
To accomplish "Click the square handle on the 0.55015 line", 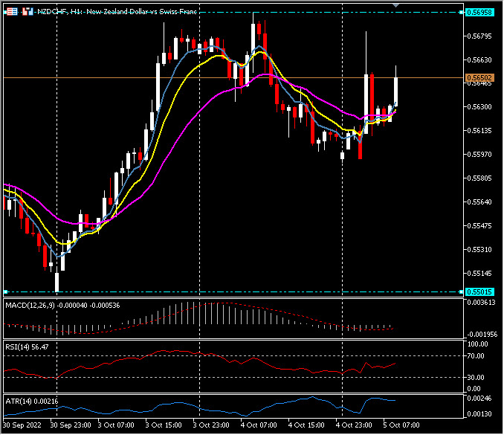I will 5,291.
